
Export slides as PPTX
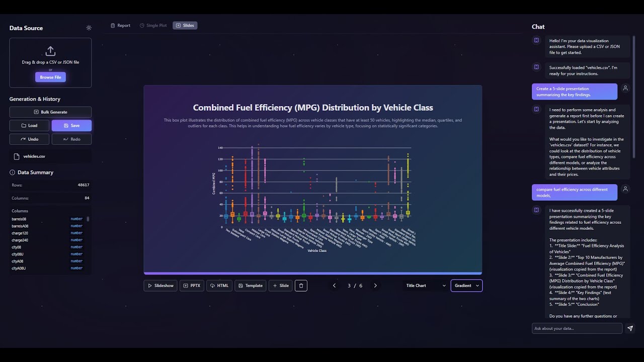click(192, 286)
